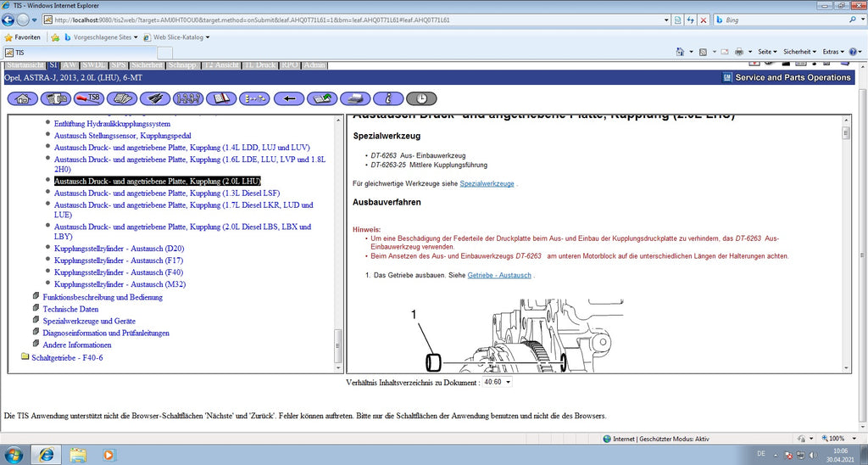The width and height of the screenshot is (868, 465).
Task: Click the book with green arrow icon
Action: (x=322, y=98)
